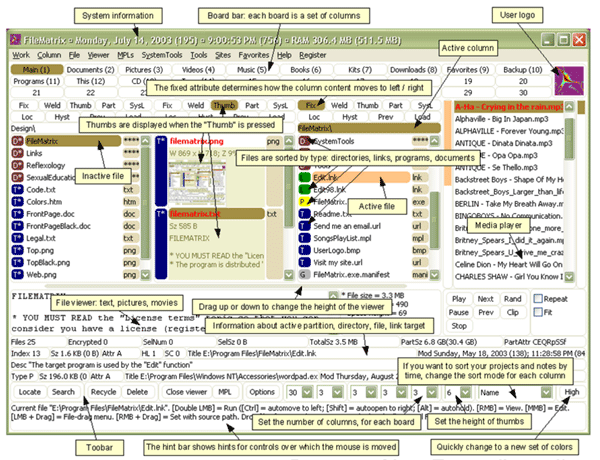Click scroll-up arrow of Design column
The width and height of the screenshot is (600, 460).
point(145,141)
